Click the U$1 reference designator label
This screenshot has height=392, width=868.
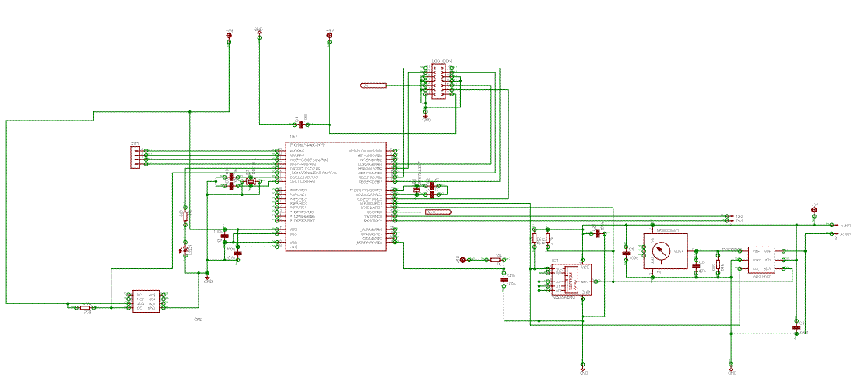click(x=294, y=136)
